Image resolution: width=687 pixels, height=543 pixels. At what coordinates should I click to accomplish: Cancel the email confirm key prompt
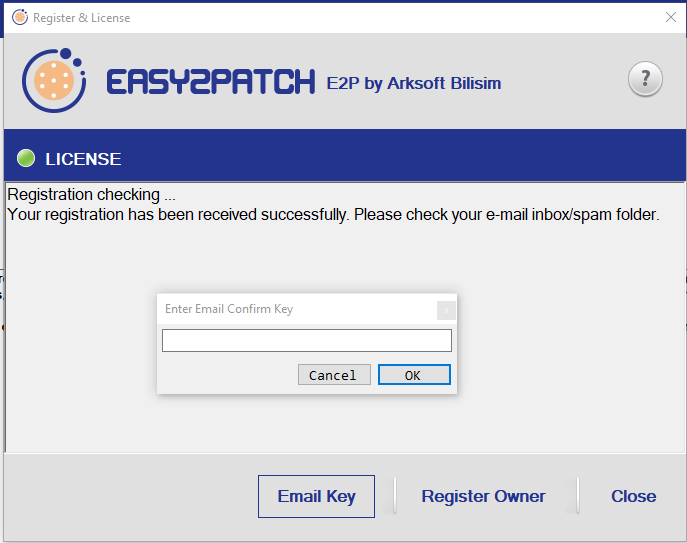coord(333,375)
